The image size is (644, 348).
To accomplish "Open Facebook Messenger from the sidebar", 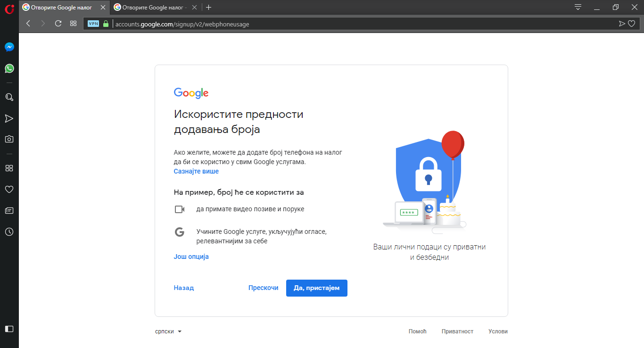I will coord(9,47).
